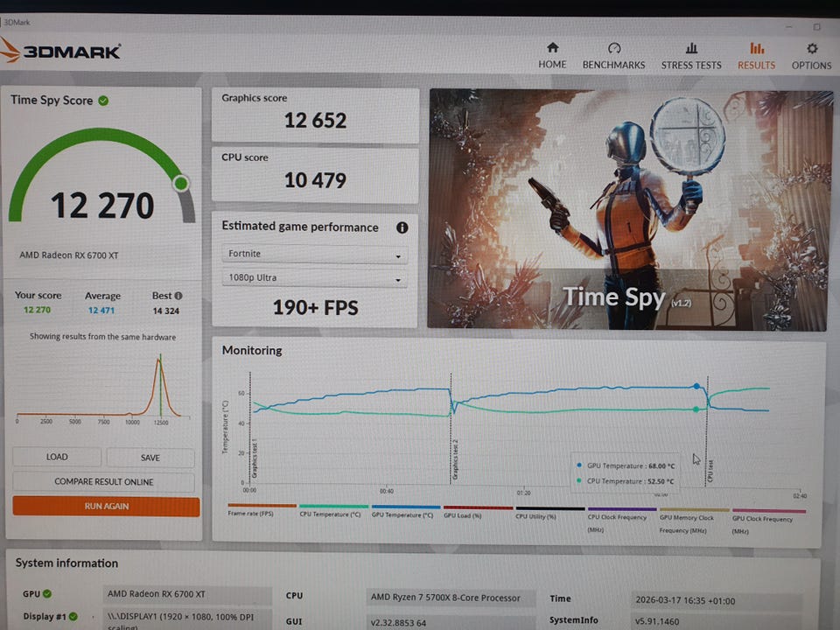This screenshot has height=630, width=840.
Task: Click the info icon beside Best score
Action: point(178,296)
